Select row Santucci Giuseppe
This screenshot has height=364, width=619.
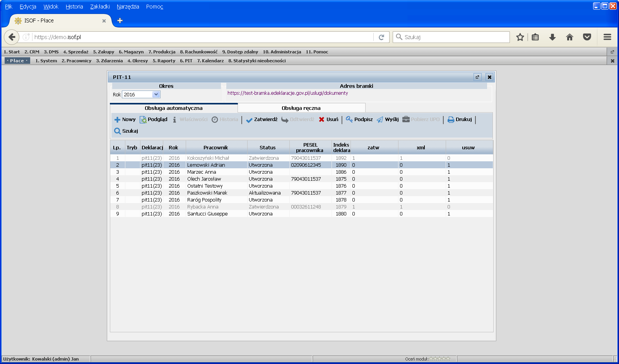[x=302, y=214]
